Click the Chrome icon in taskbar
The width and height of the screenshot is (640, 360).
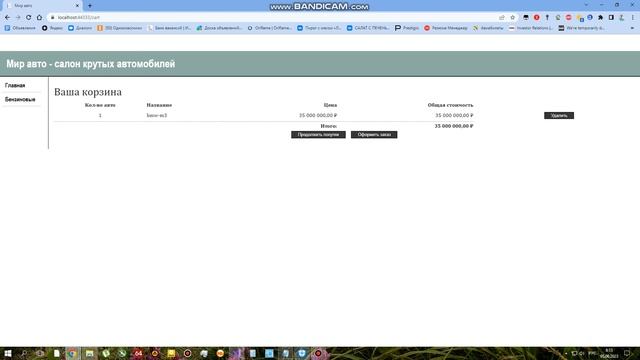[73, 353]
